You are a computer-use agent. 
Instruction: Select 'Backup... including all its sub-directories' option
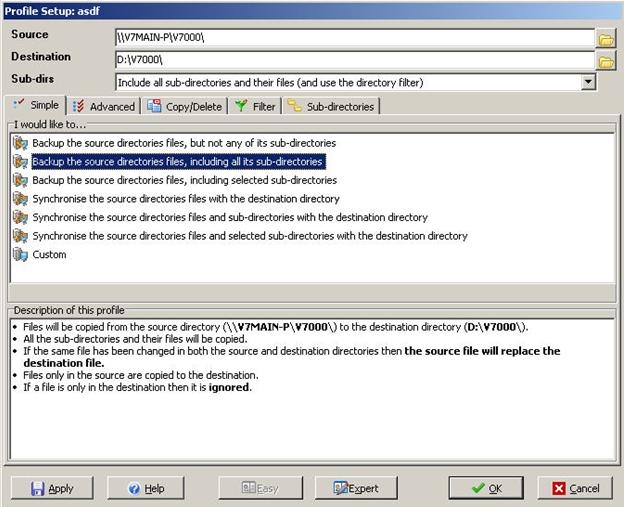click(x=177, y=161)
